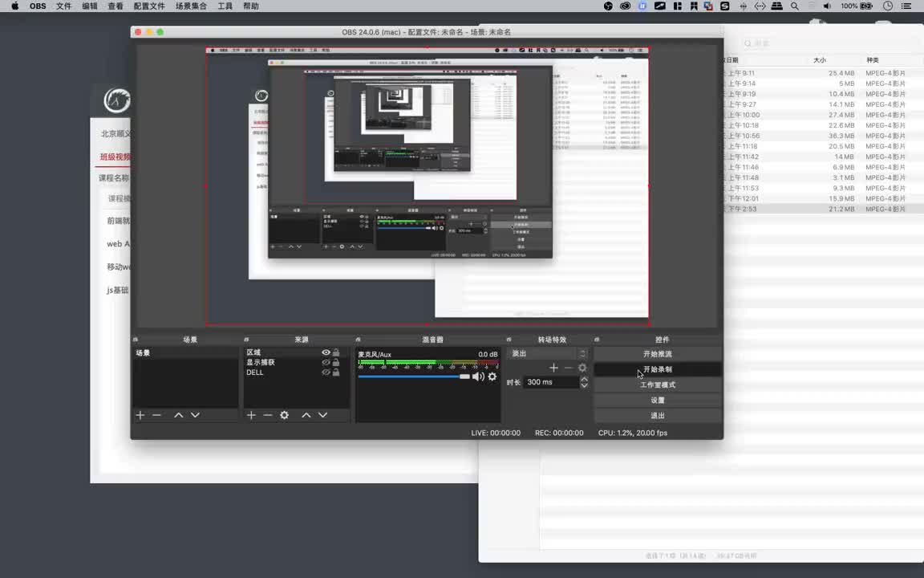Remove the selected source with the minus icon

(x=268, y=415)
